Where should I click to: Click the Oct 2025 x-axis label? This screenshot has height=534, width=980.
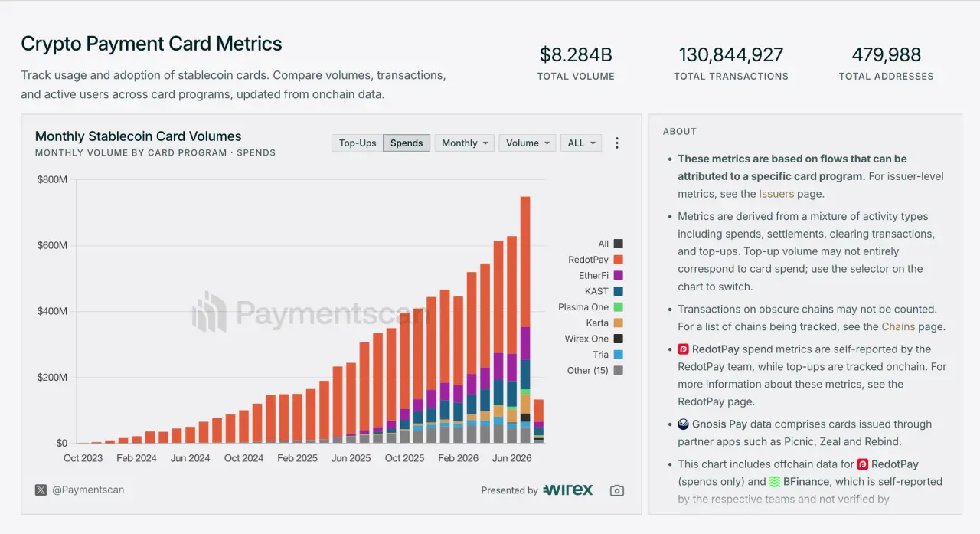[404, 458]
